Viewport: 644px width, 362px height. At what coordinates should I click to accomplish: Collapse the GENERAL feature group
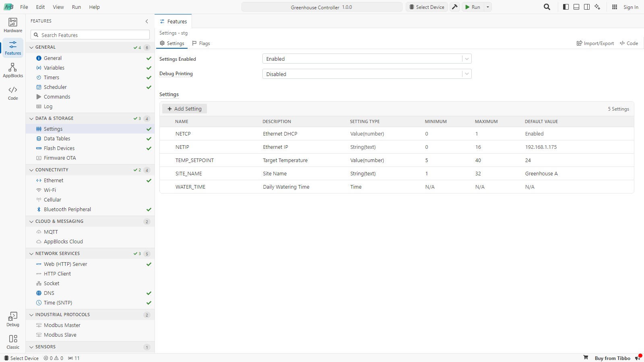(x=90, y=47)
